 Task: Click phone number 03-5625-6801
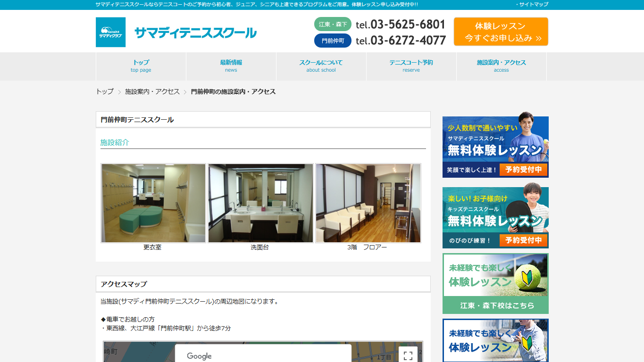click(x=401, y=25)
